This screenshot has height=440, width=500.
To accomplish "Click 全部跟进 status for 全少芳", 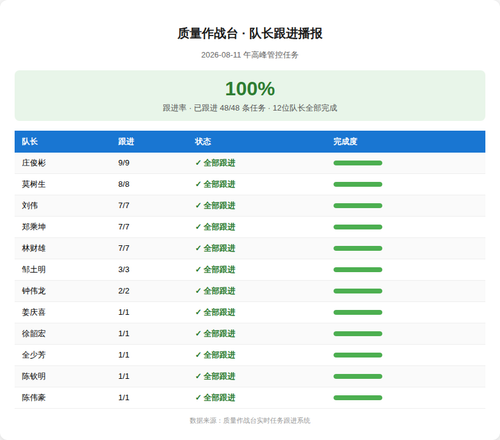I will pyautogui.click(x=215, y=355).
